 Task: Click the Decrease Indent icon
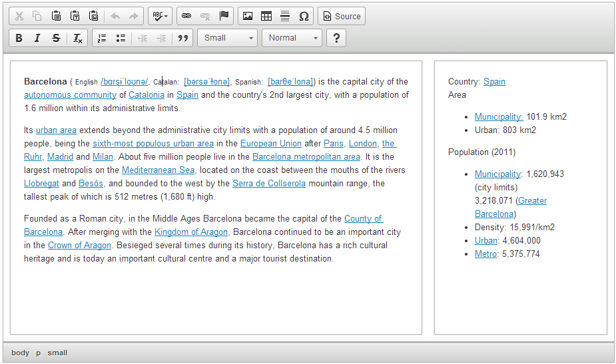[143, 38]
